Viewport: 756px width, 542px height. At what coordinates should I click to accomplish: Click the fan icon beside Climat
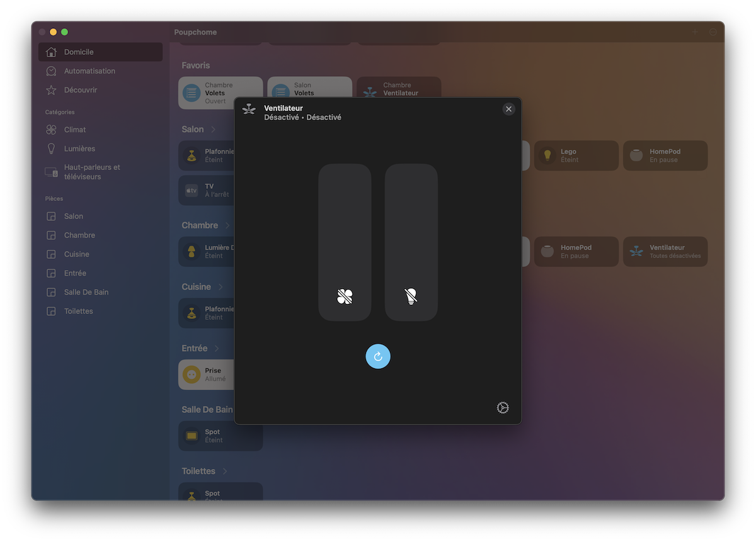pos(52,130)
